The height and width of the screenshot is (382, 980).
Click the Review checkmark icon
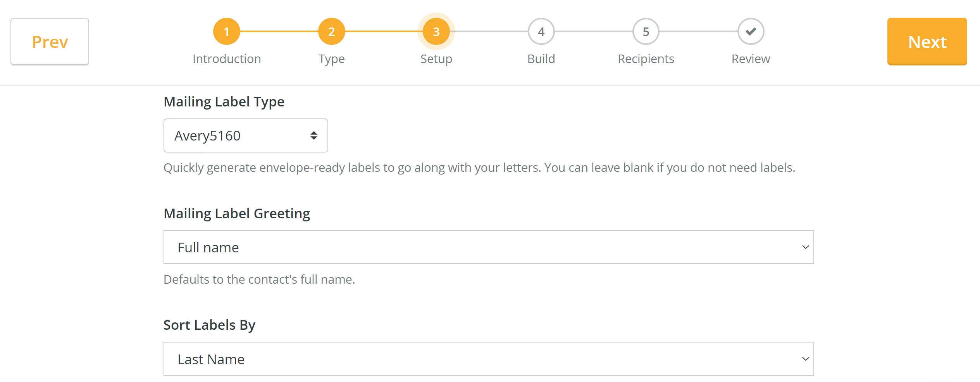pos(751,31)
